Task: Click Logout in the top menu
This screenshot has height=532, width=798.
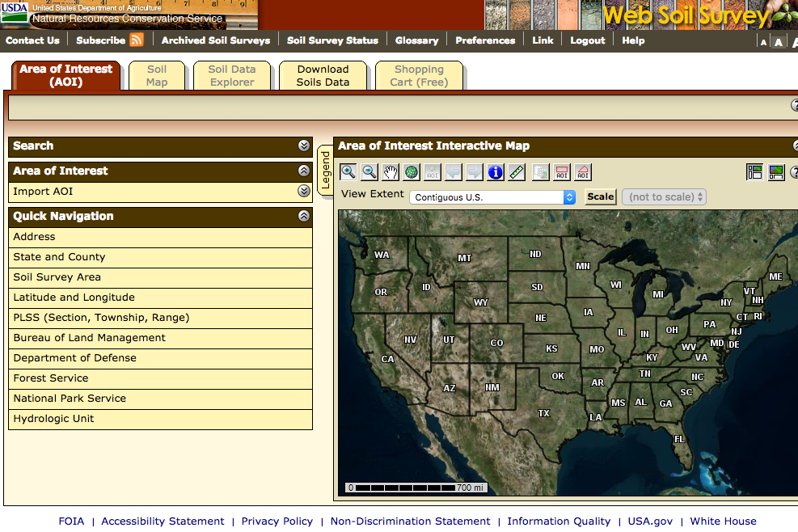Action: tap(588, 40)
